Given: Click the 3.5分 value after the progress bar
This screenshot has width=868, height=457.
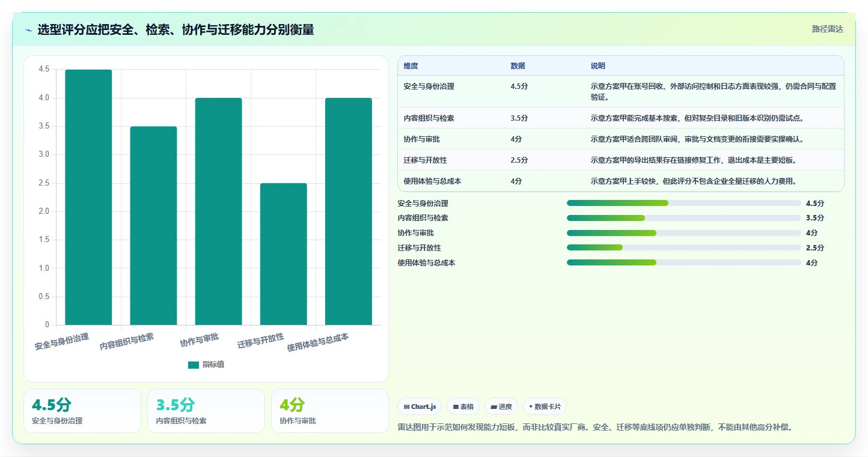Looking at the screenshot, I should [815, 218].
